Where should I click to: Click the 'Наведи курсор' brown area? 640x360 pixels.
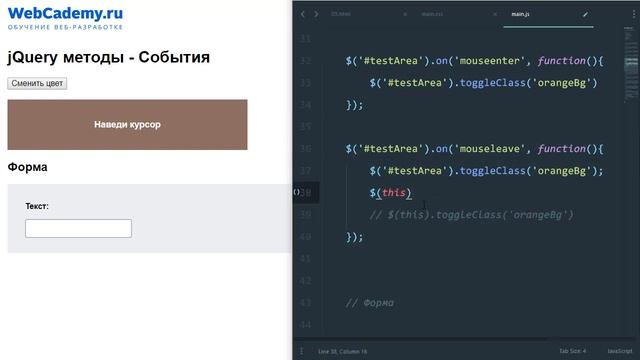(127, 124)
